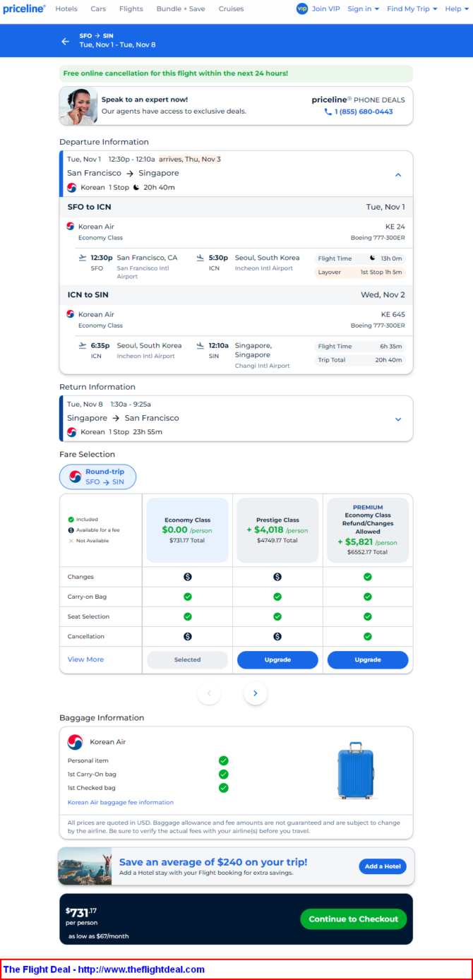This screenshot has width=473, height=980.
Task: Open the Cruises tab
Action: (x=231, y=9)
